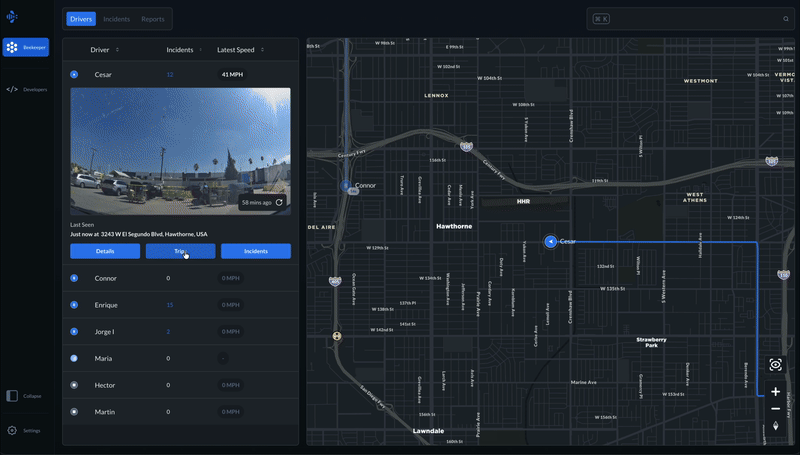Click the search magnifier icon
Image resolution: width=800 pixels, height=455 pixels.
786,19
